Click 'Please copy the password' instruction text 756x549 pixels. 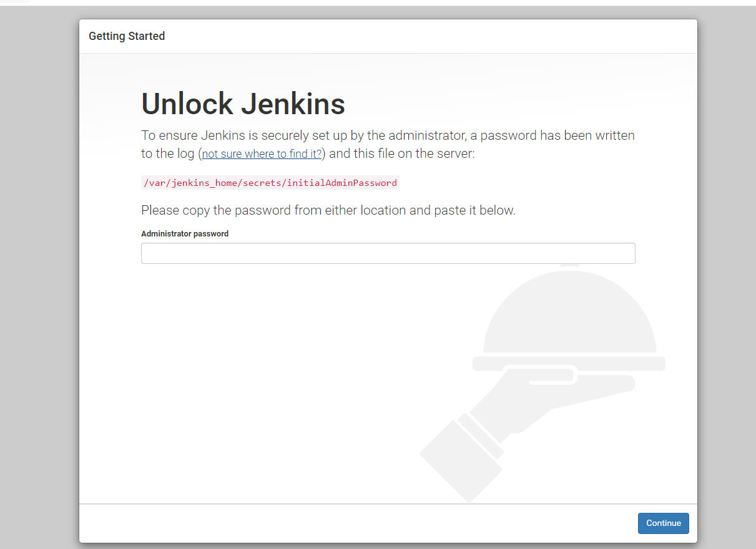[x=328, y=210]
